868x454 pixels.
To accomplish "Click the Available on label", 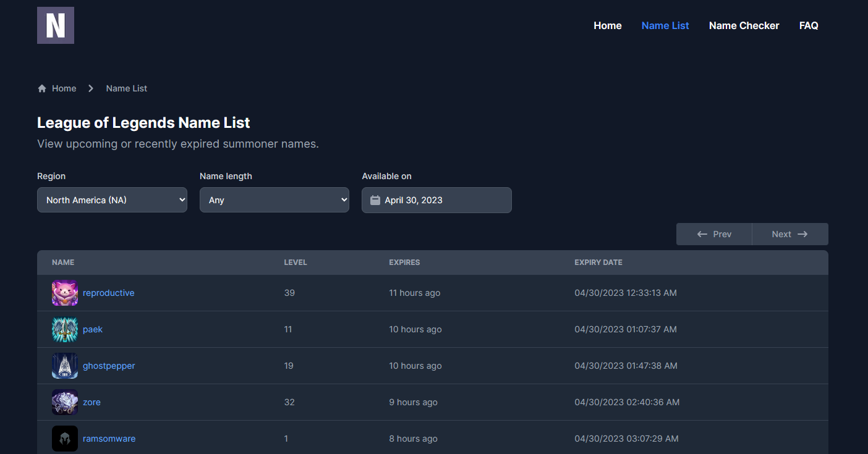I will pos(386,176).
